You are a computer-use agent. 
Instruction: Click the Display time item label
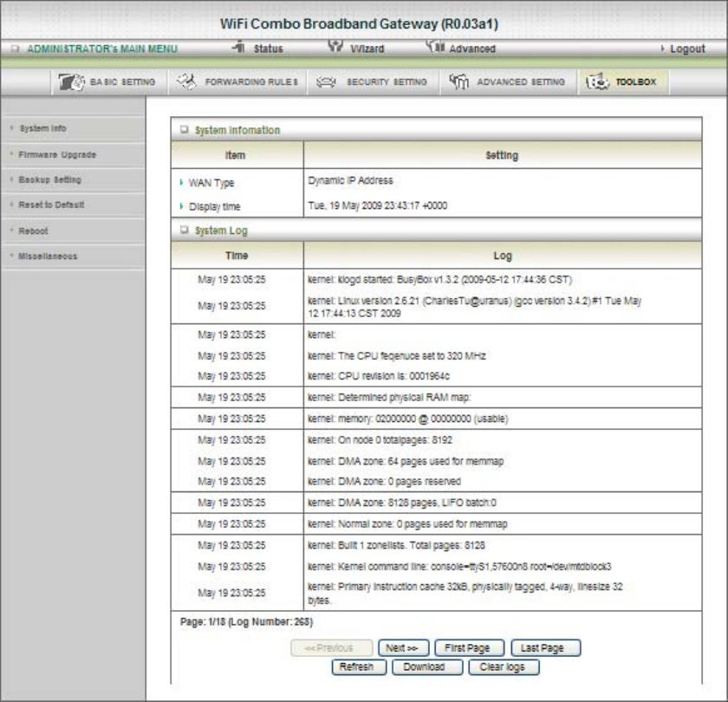[x=215, y=206]
